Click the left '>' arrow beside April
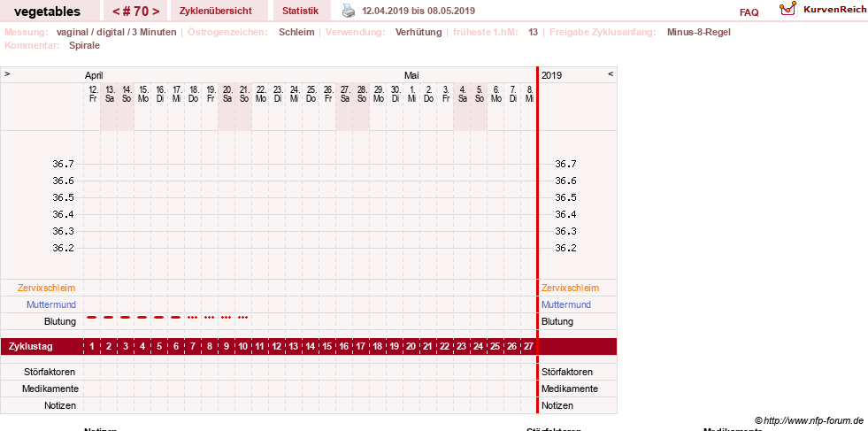Image resolution: width=868 pixels, height=431 pixels. pyautogui.click(x=7, y=73)
